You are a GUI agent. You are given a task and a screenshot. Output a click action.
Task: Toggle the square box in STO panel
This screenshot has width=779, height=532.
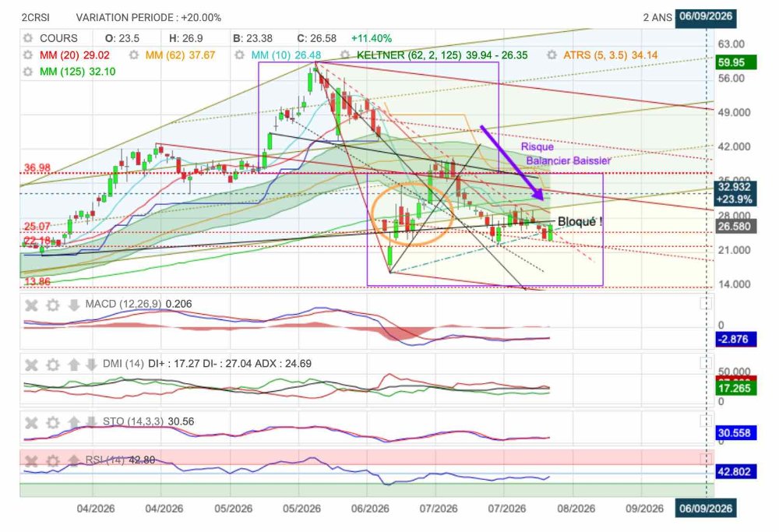(706, 421)
